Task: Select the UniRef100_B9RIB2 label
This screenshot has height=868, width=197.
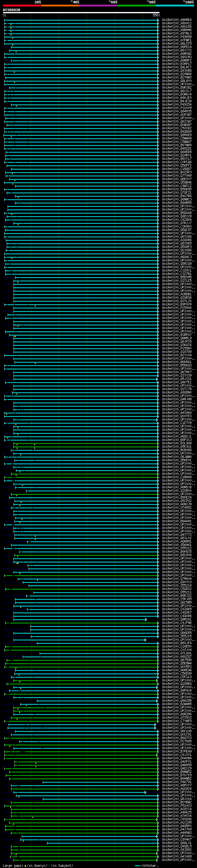Action: pyautogui.click(x=177, y=88)
